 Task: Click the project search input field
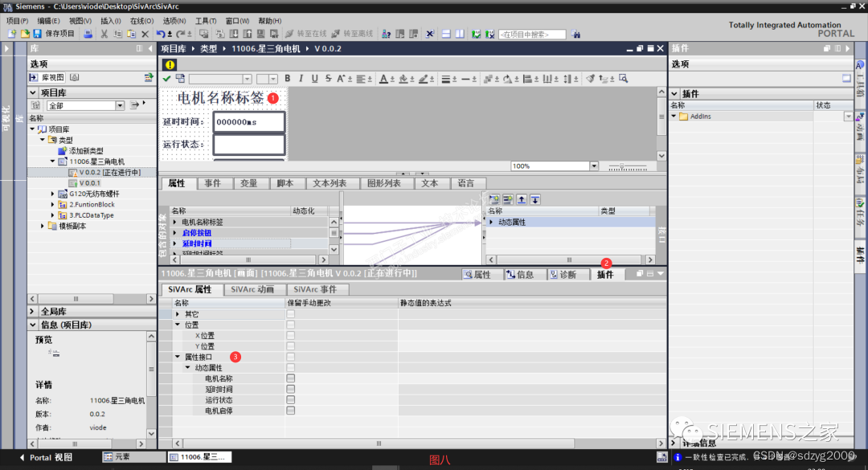coord(532,35)
